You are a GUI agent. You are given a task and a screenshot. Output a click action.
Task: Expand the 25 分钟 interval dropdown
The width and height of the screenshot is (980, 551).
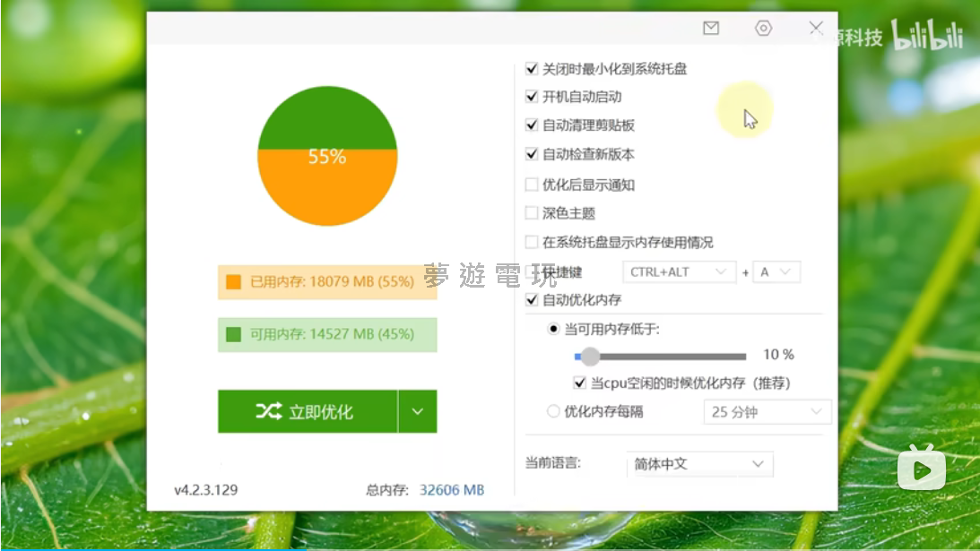[767, 412]
